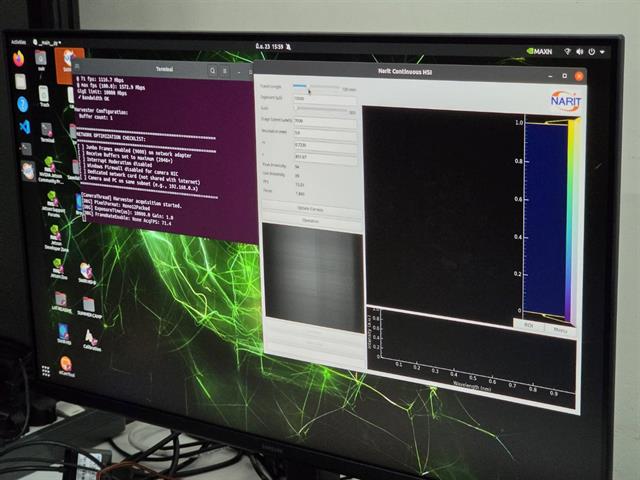Open the SUMMER CAMP desktop folder

point(89,307)
